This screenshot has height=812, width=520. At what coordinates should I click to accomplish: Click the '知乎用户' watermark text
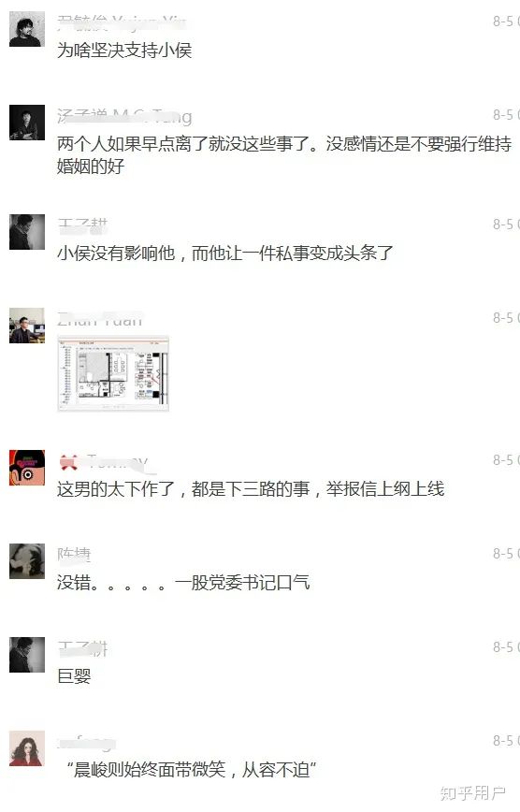(472, 793)
